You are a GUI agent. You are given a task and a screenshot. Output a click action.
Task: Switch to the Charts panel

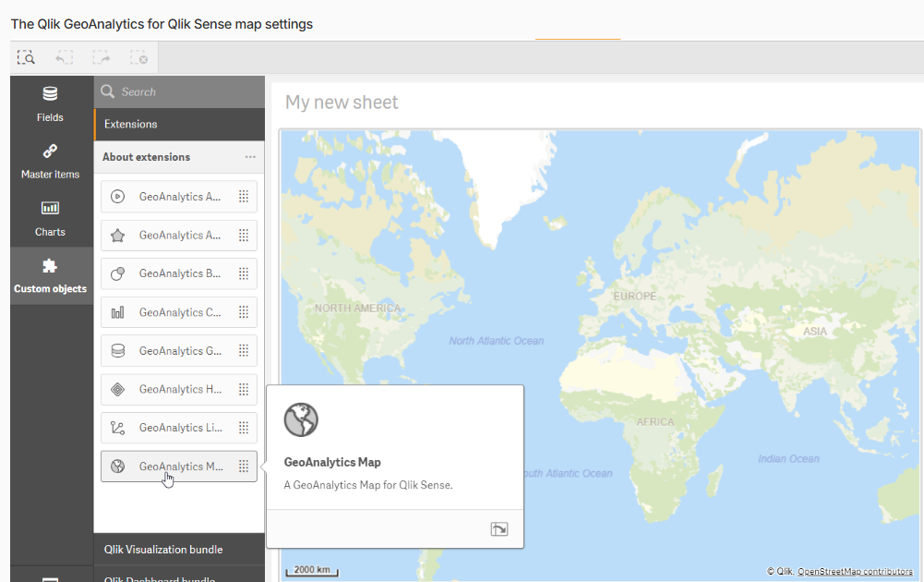pyautogui.click(x=51, y=218)
